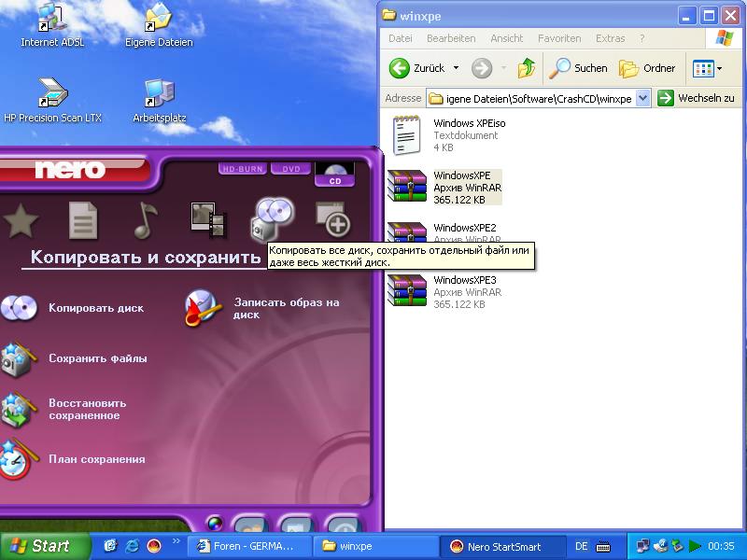747x560 pixels.
Task: Click the DE language indicator
Action: (x=581, y=546)
